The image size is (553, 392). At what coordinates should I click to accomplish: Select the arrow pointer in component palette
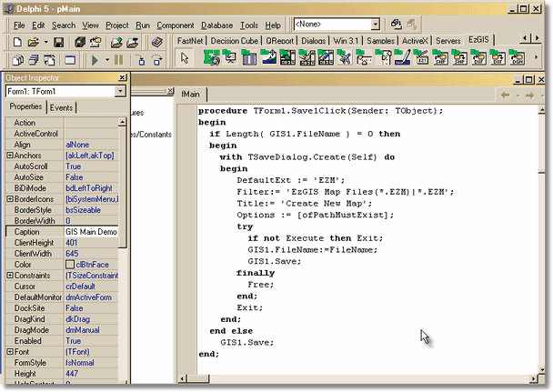tap(185, 58)
